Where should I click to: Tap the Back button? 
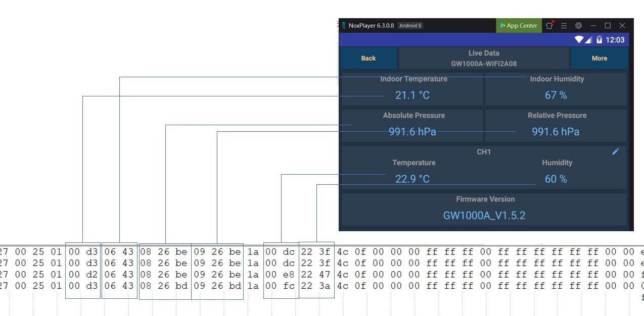tap(369, 58)
